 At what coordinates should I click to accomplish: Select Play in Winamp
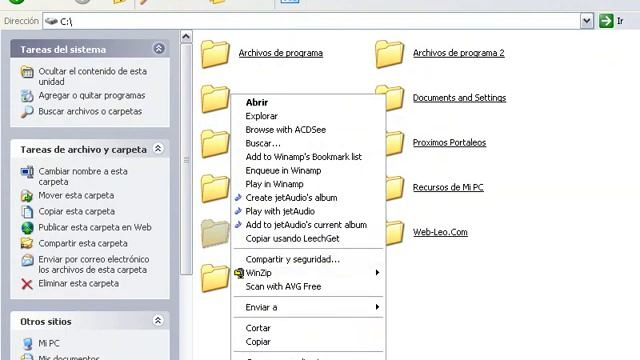click(x=309, y=184)
